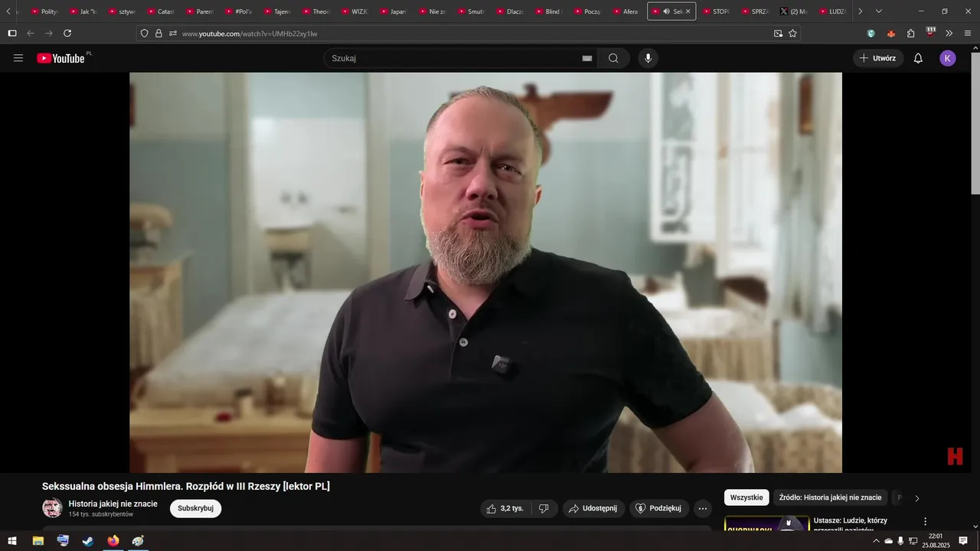Viewport: 980px width, 551px height.
Task: Open the account avatar K menu
Action: point(948,58)
